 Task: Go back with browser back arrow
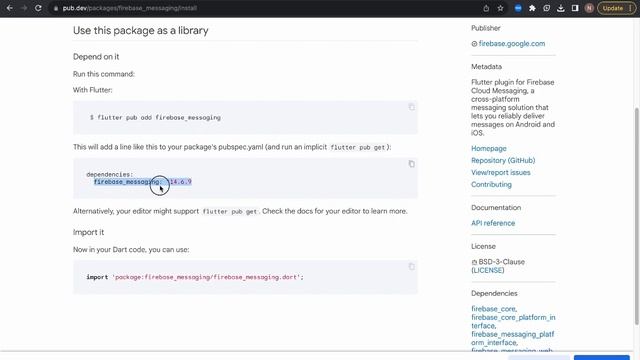pos(9,8)
